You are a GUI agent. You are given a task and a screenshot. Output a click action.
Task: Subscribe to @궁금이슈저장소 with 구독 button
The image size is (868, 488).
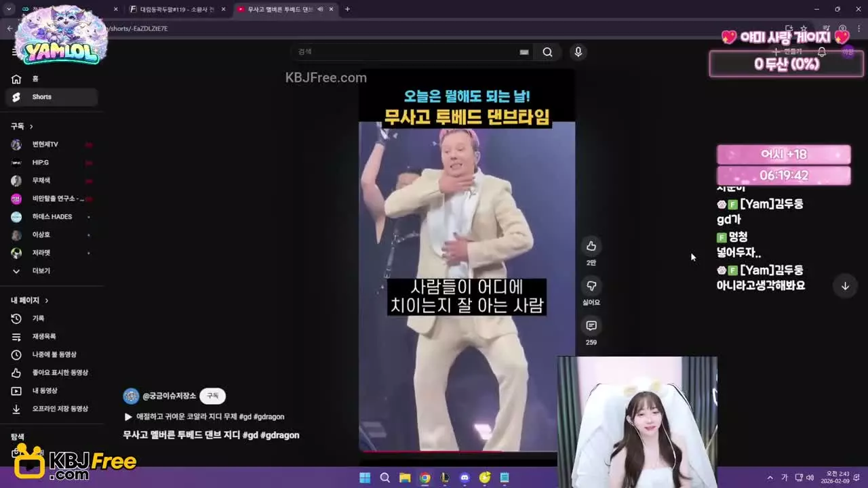212,396
